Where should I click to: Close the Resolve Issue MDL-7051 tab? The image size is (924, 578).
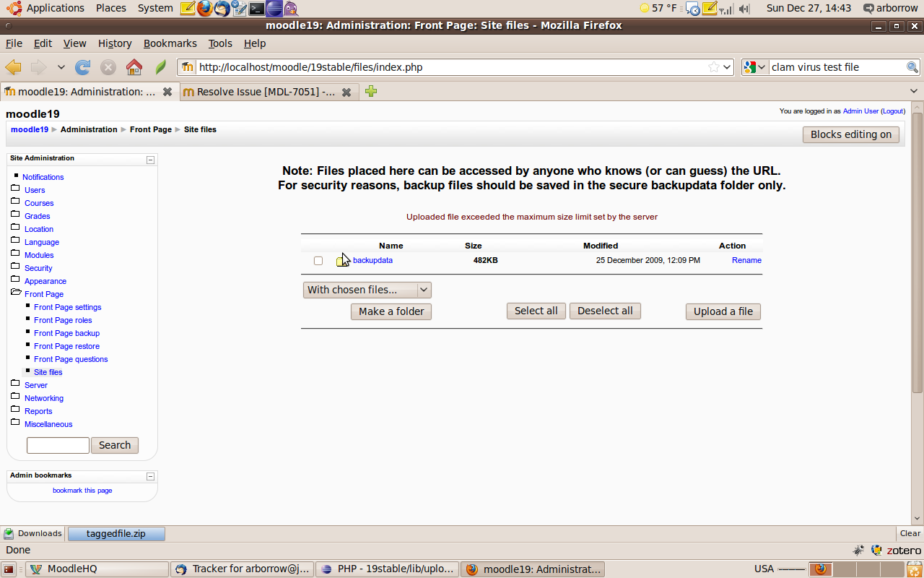tap(346, 92)
